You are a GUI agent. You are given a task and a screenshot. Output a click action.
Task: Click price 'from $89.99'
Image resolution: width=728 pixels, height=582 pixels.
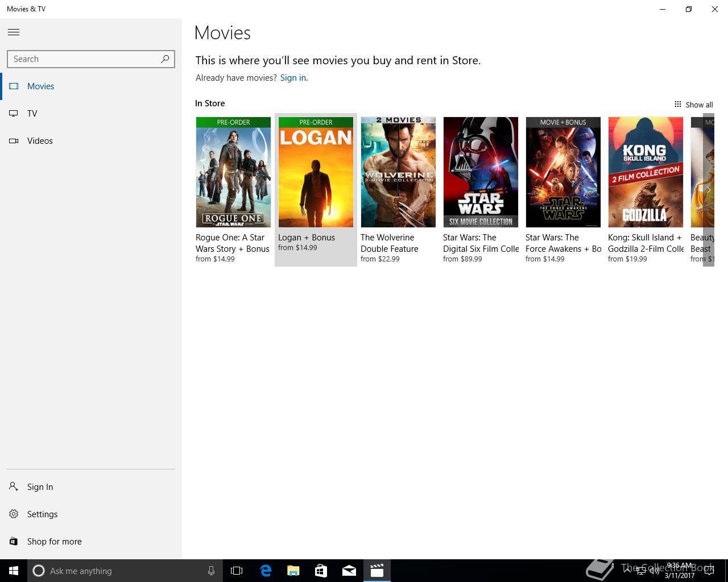[462, 259]
